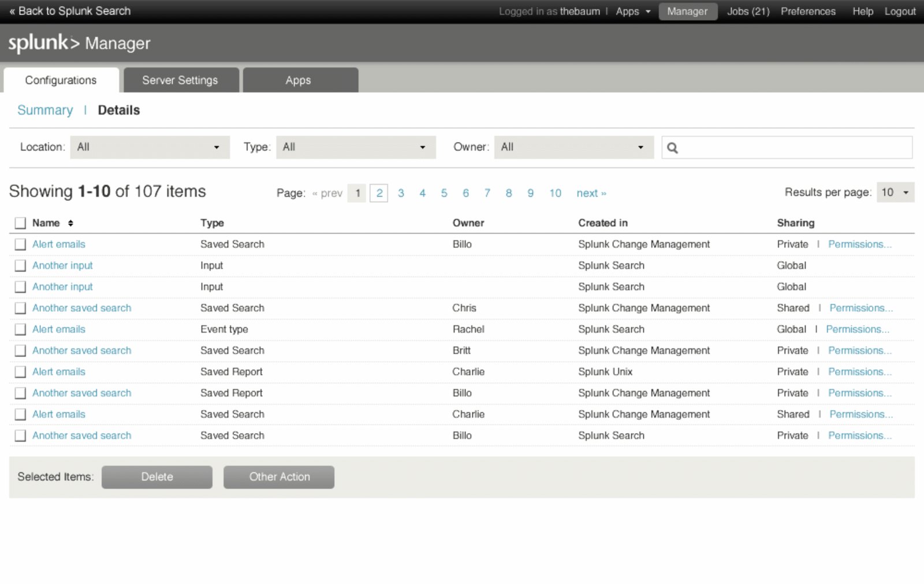Change the Results per page dropdown
Viewport: 924px width, 584px height.
tap(895, 192)
